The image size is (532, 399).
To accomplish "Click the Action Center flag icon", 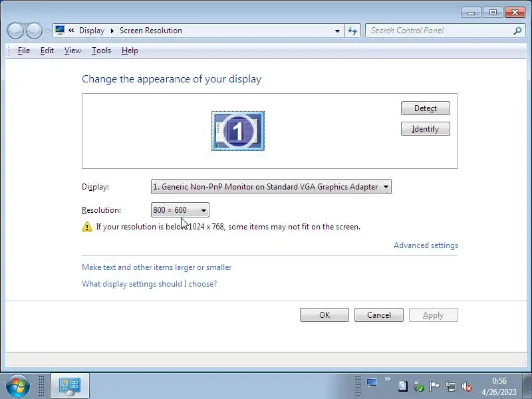I will click(434, 386).
